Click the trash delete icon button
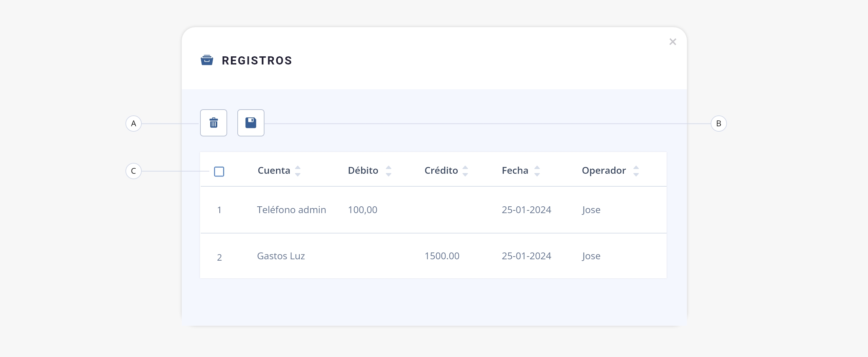The image size is (868, 357). 214,123
